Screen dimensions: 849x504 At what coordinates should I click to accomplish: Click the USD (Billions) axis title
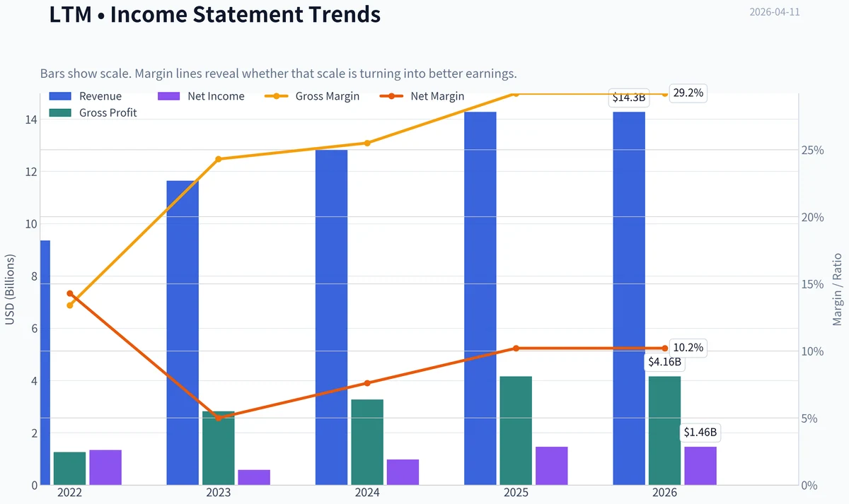coord(10,289)
